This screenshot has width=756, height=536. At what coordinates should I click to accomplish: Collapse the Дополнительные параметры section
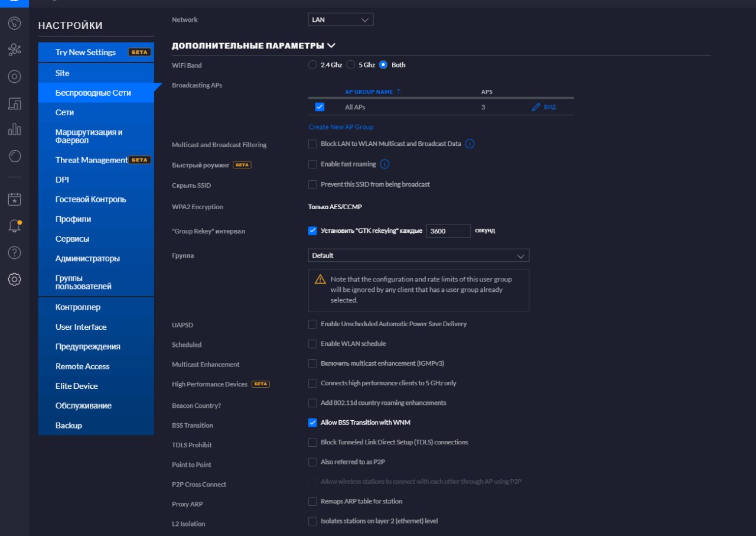pos(253,46)
